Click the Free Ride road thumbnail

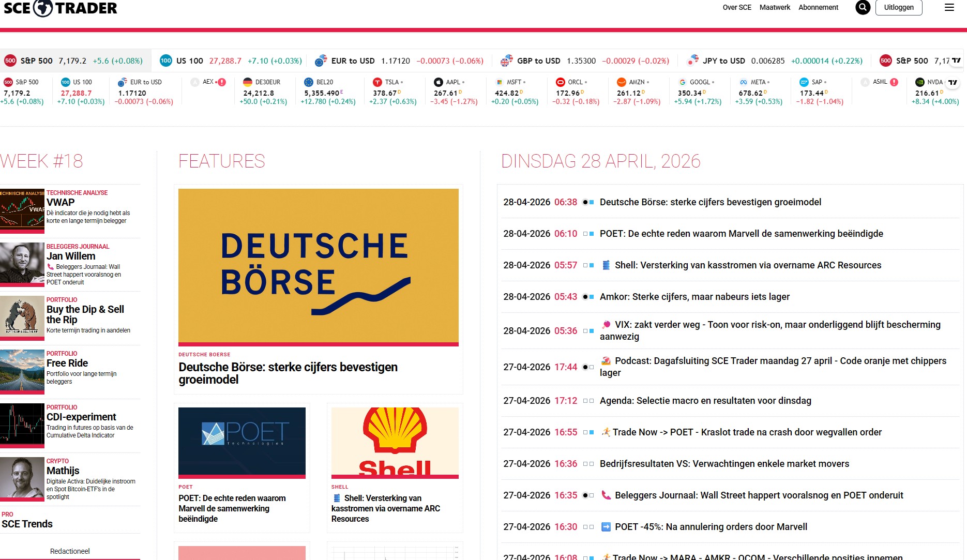click(22, 372)
